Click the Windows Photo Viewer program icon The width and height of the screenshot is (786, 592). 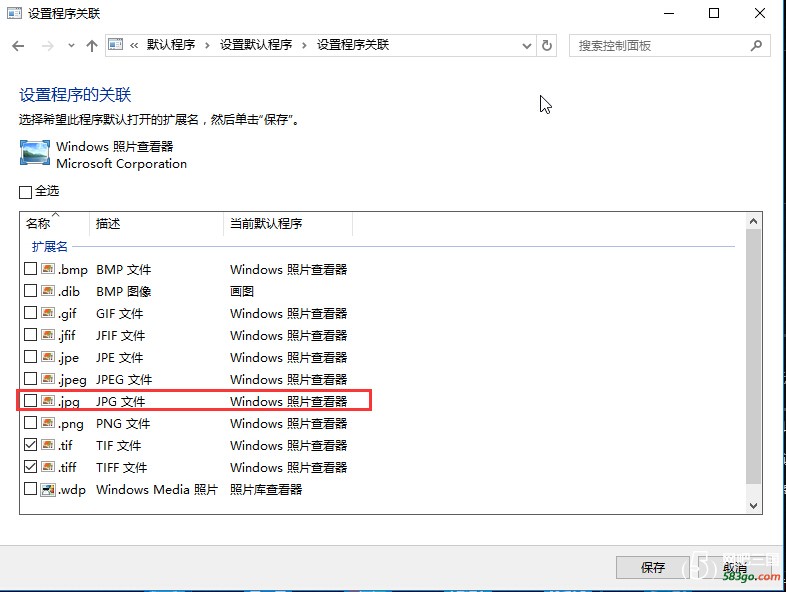(35, 153)
